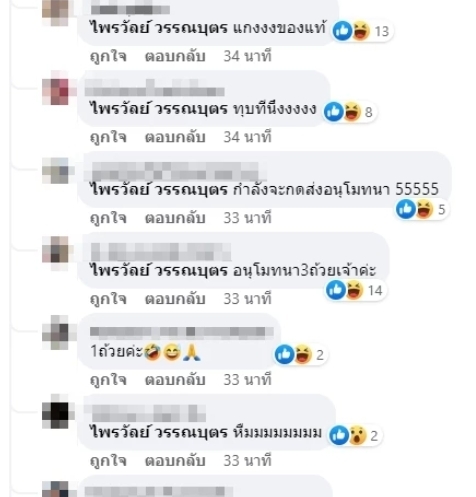Like the แกงงงของแท้ comment via ถูกใจ
Image resolution: width=476 pixels, height=497 pixels.
108,56
